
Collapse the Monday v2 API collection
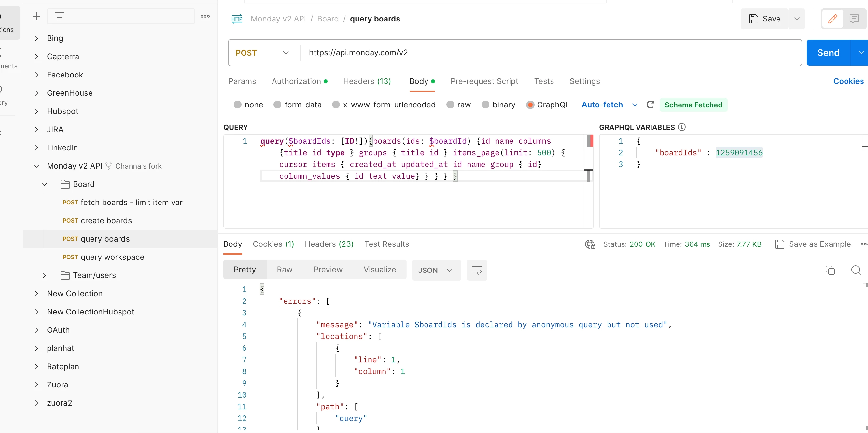(36, 166)
